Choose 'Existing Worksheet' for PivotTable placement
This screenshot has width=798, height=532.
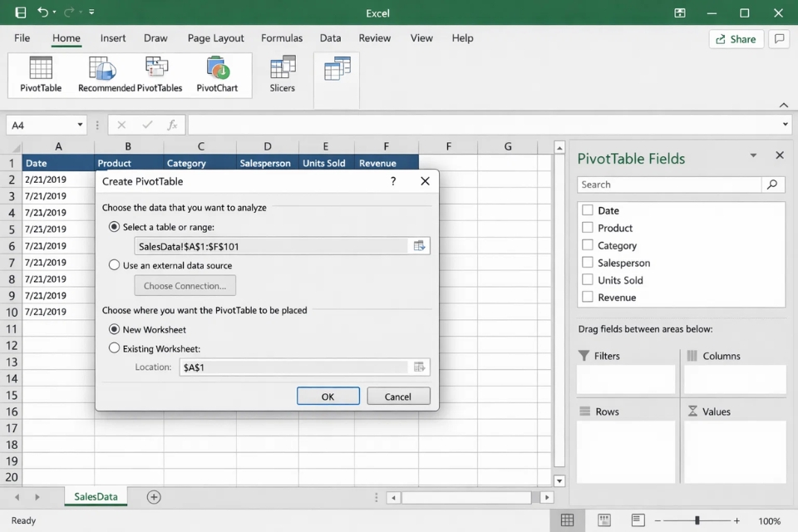(x=115, y=348)
